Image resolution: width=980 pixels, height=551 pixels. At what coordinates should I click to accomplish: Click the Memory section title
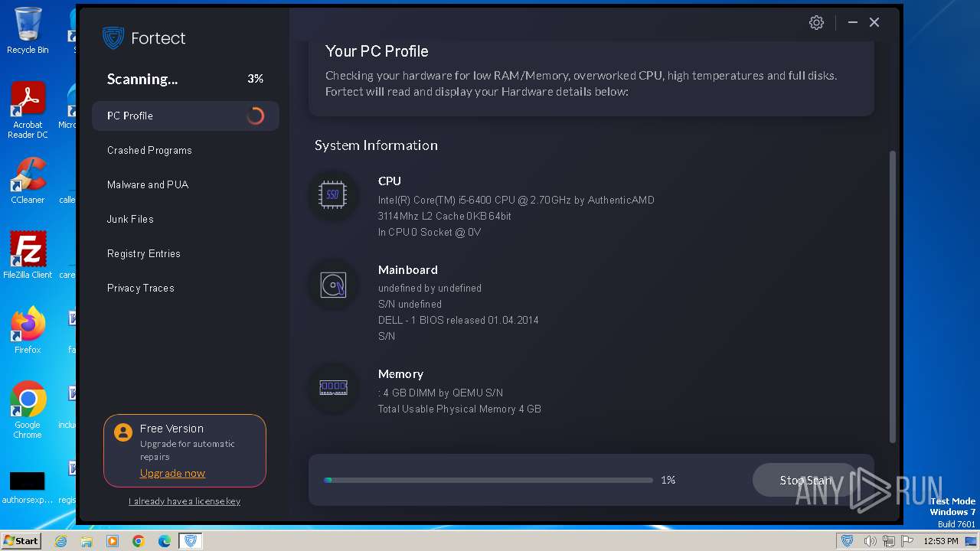400,374
